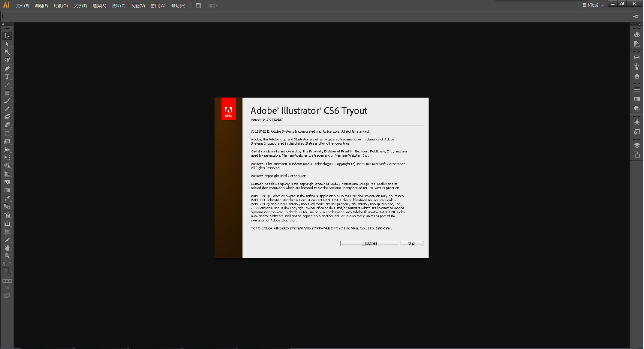Open the Color Guide panel
Screen dimensions: 644x349
tap(637, 44)
